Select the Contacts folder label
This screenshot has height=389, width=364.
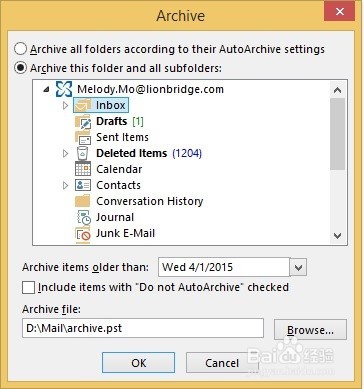[118, 185]
